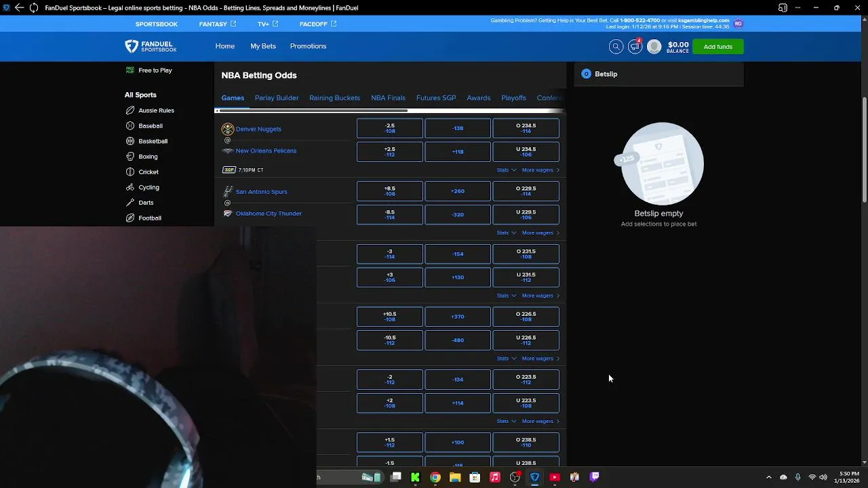Switch to Games tab
Viewport: 868px width, 488px height.
tap(233, 98)
